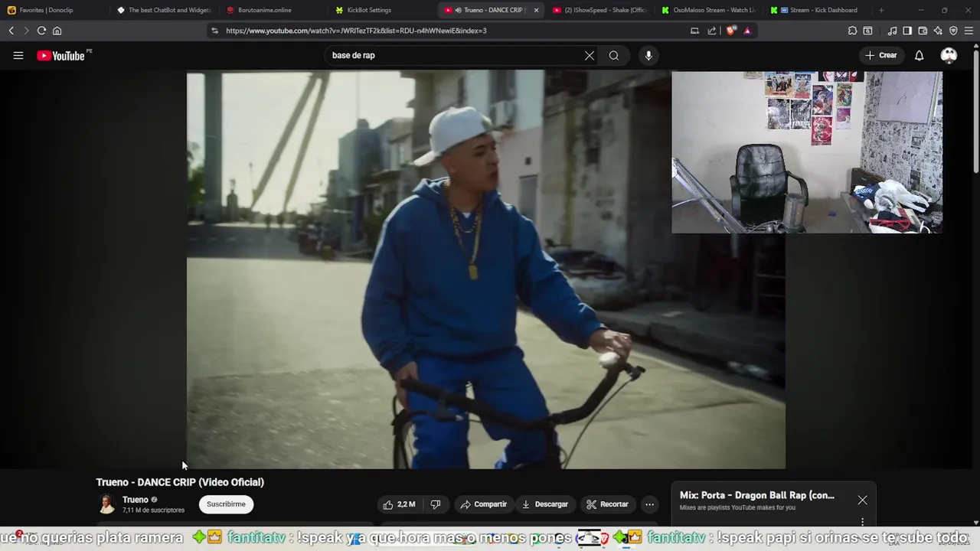This screenshot has height=551, width=980.
Task: Switch to KickBot Settings tab
Action: click(x=383, y=10)
